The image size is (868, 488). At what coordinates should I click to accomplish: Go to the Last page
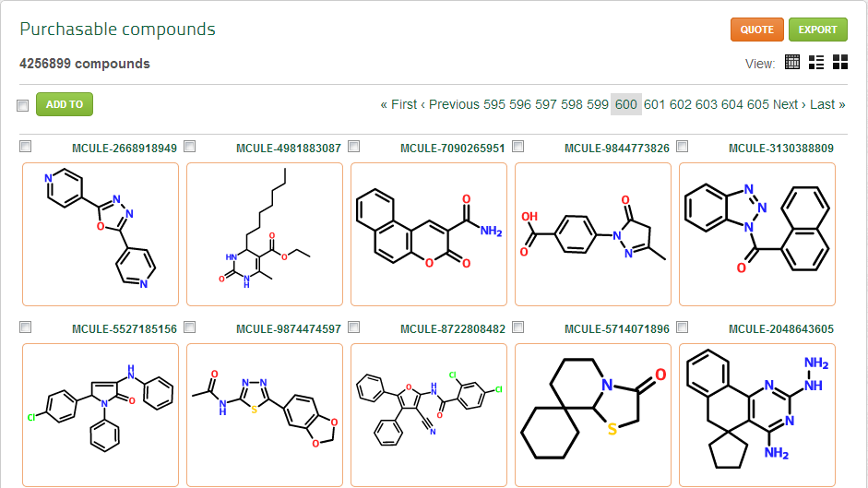click(x=827, y=104)
